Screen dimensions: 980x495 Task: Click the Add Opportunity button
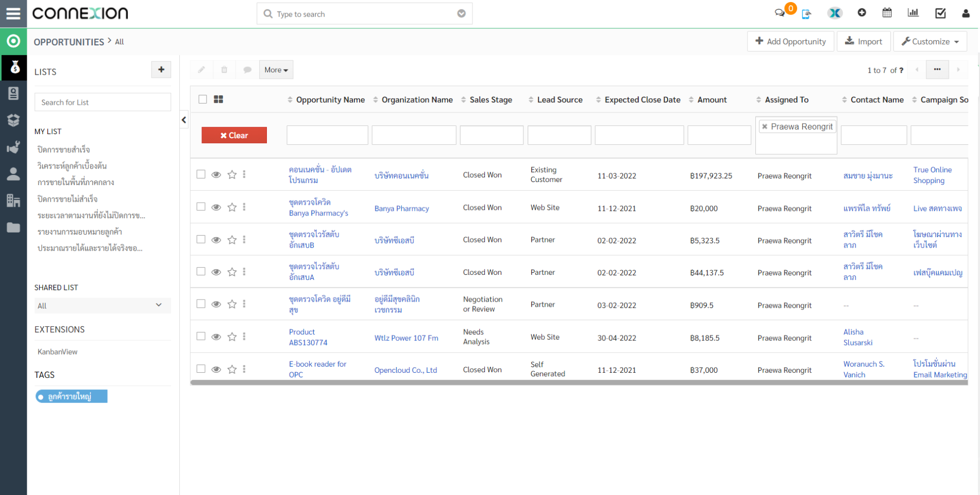[x=790, y=41]
